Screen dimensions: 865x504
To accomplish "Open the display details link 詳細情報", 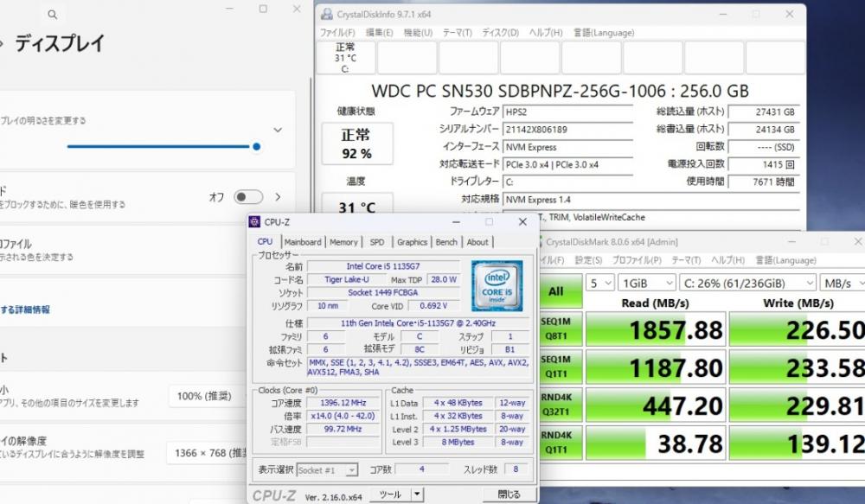I will coord(25,309).
